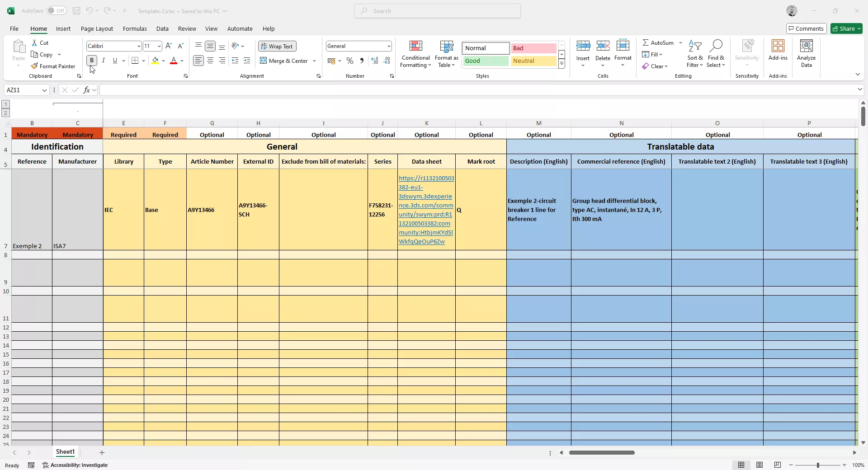Expand the Number Format combo box
The width and height of the screenshot is (868, 470).
point(388,46)
